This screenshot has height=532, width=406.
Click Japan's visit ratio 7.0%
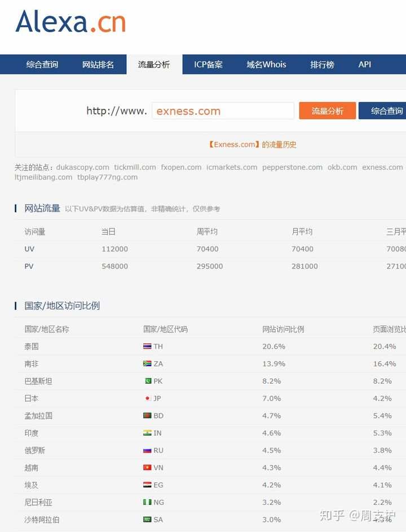point(271,398)
